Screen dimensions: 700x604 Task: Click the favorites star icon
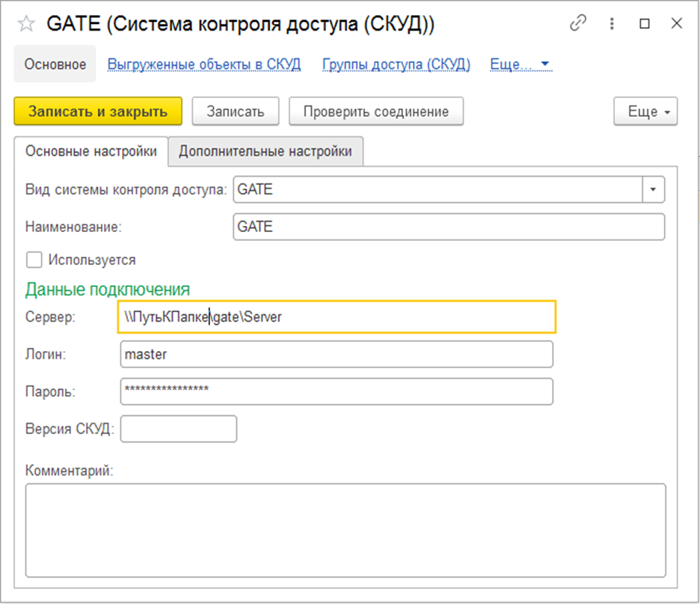[26, 25]
